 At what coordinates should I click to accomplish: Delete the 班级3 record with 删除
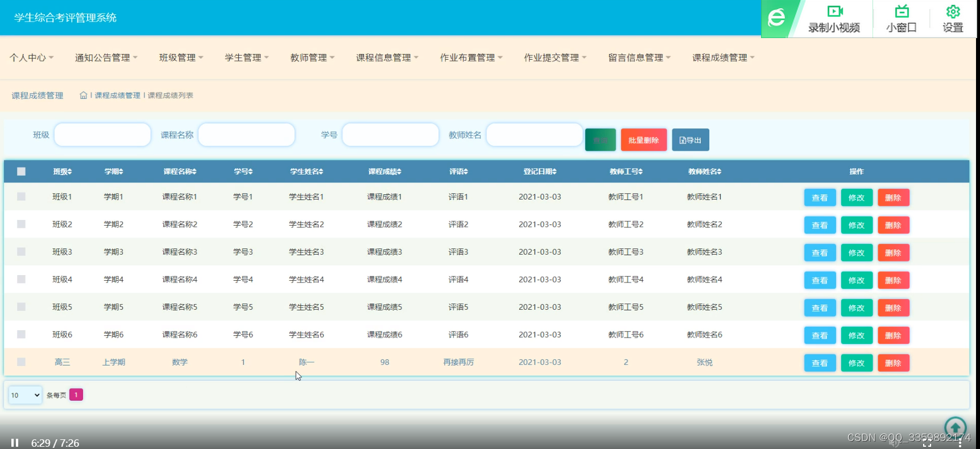[894, 253]
